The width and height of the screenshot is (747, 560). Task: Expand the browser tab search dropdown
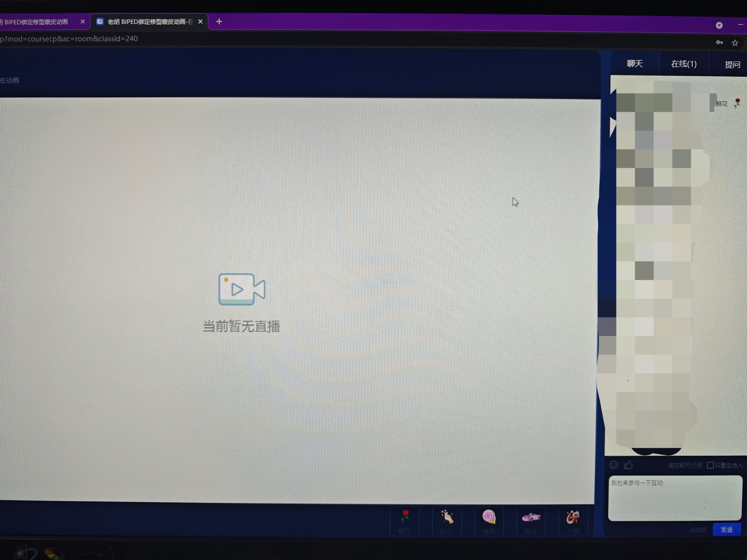point(719,25)
